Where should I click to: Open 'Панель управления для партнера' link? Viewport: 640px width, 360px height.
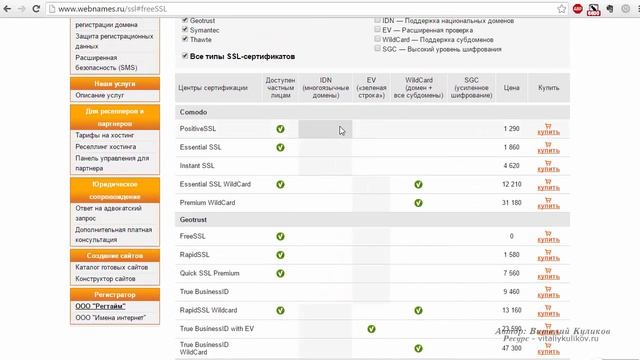[x=112, y=163]
